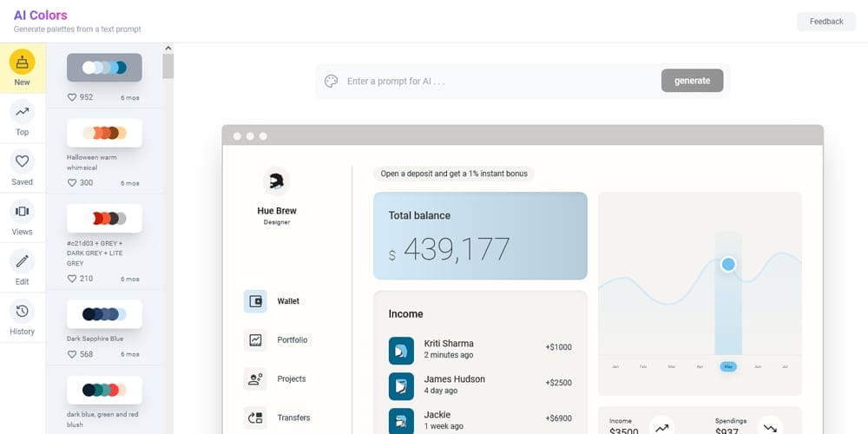Open the New palettes section

point(22,63)
